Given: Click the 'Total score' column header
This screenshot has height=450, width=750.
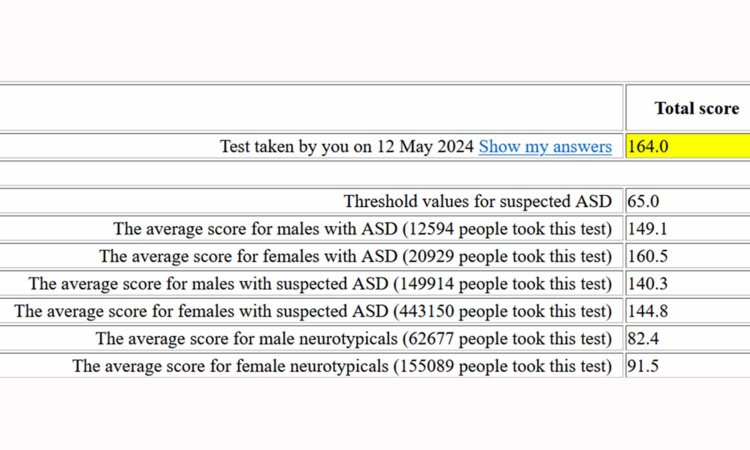Looking at the screenshot, I should pos(696,108).
